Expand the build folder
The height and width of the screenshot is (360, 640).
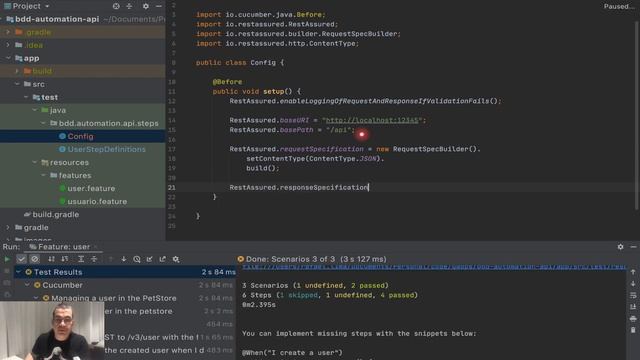tap(17, 71)
